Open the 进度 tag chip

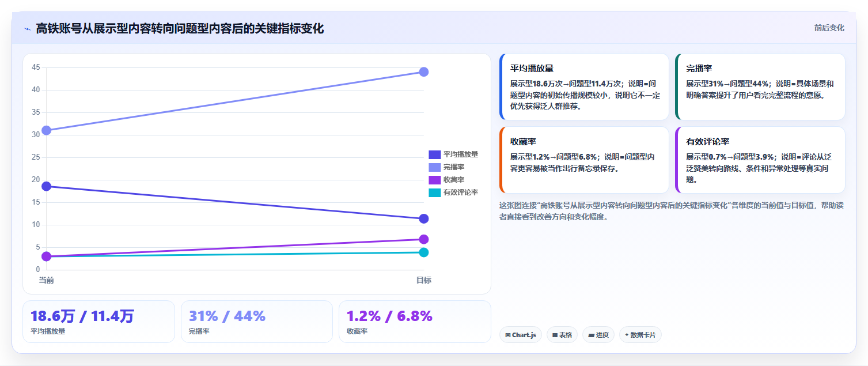pyautogui.click(x=598, y=335)
